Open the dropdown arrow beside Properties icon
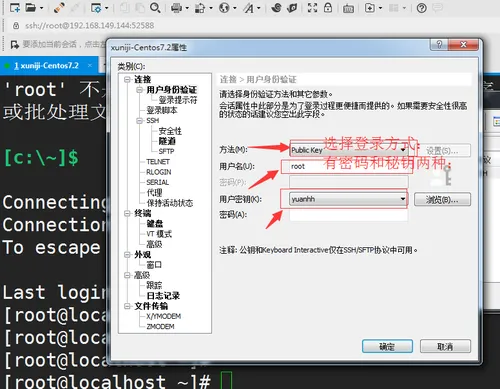Viewport: 500px width, 389px height. pos(107,8)
